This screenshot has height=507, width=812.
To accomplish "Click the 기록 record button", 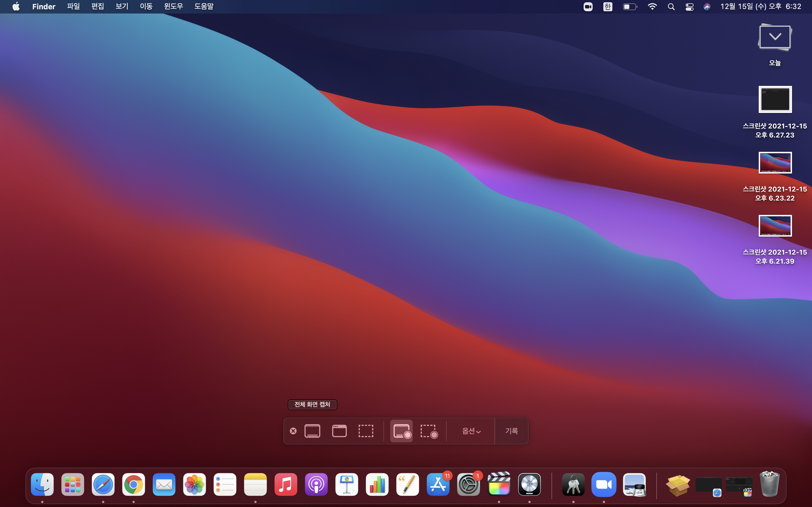I will coord(511,431).
